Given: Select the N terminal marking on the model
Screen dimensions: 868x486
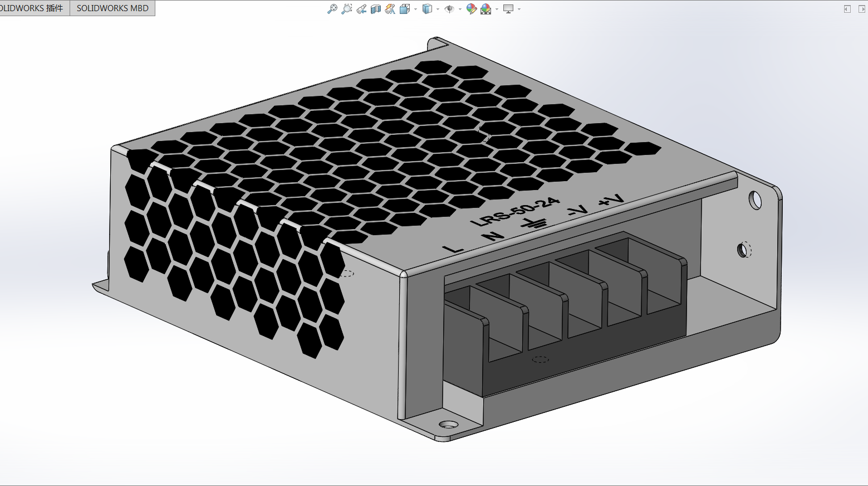Looking at the screenshot, I should pos(493,236).
